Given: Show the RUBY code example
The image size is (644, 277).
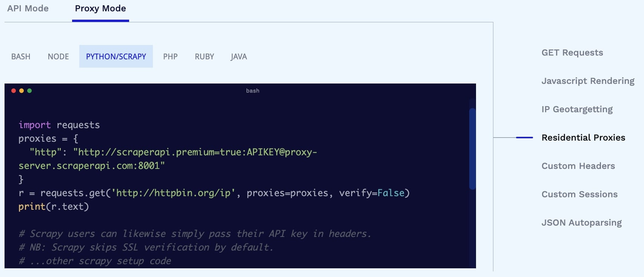Looking at the screenshot, I should click(x=204, y=56).
